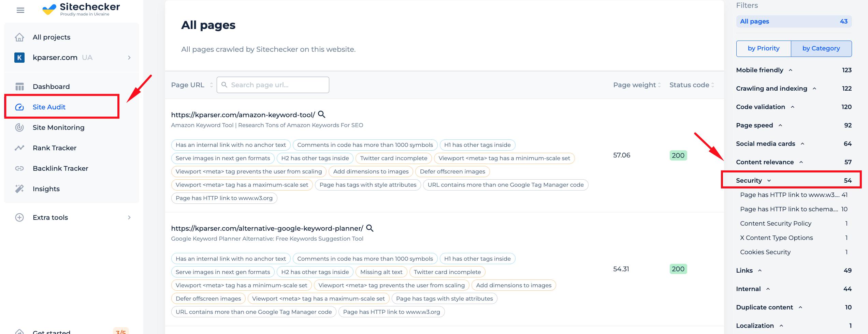Click page weight value 54.31

point(621,269)
